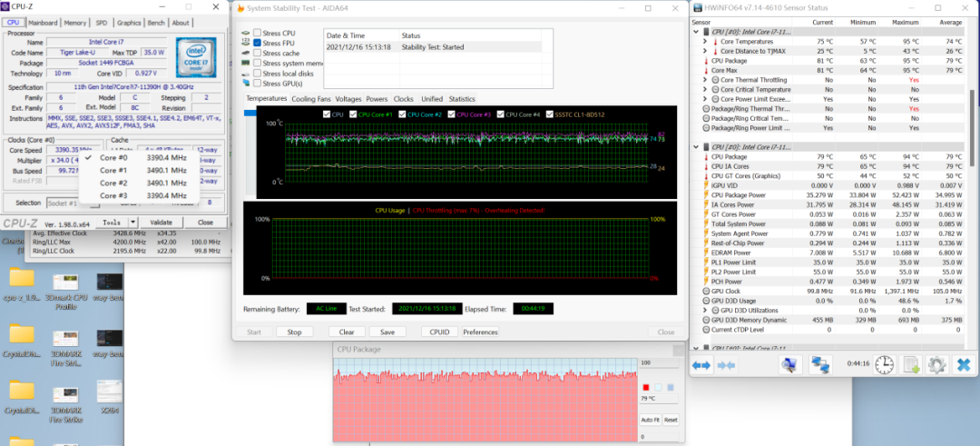Enable the Stress CPU checkbox

(257, 33)
